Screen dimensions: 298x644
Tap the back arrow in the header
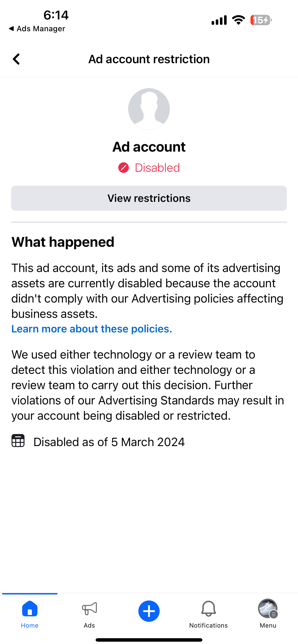[16, 59]
